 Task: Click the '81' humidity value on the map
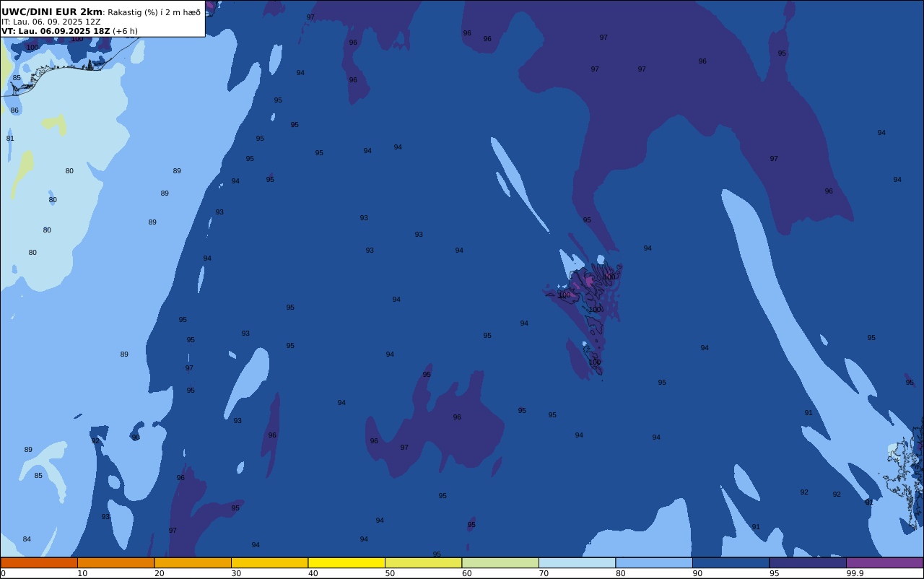(x=10, y=139)
